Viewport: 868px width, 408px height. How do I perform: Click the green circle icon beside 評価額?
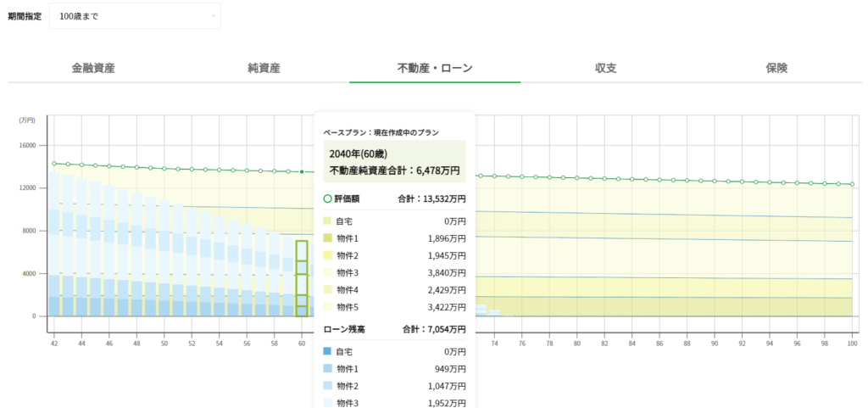tap(329, 199)
